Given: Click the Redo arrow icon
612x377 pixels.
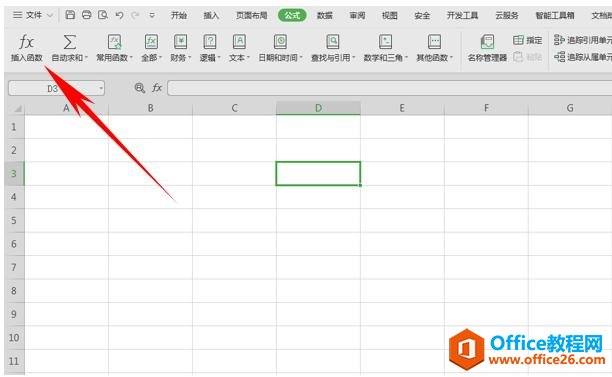Looking at the screenshot, I should point(135,15).
